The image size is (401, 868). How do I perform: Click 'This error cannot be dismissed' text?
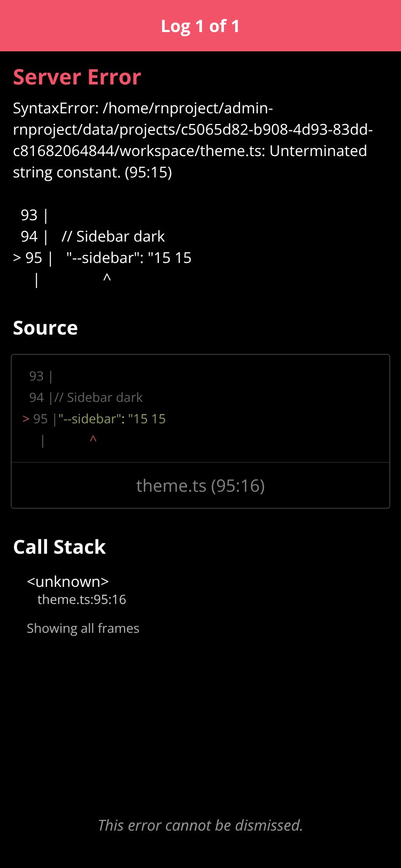pyautogui.click(x=200, y=825)
